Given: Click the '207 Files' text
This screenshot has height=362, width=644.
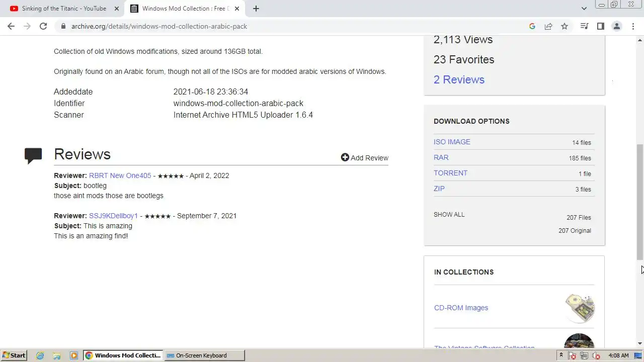Looking at the screenshot, I should coord(579,218).
